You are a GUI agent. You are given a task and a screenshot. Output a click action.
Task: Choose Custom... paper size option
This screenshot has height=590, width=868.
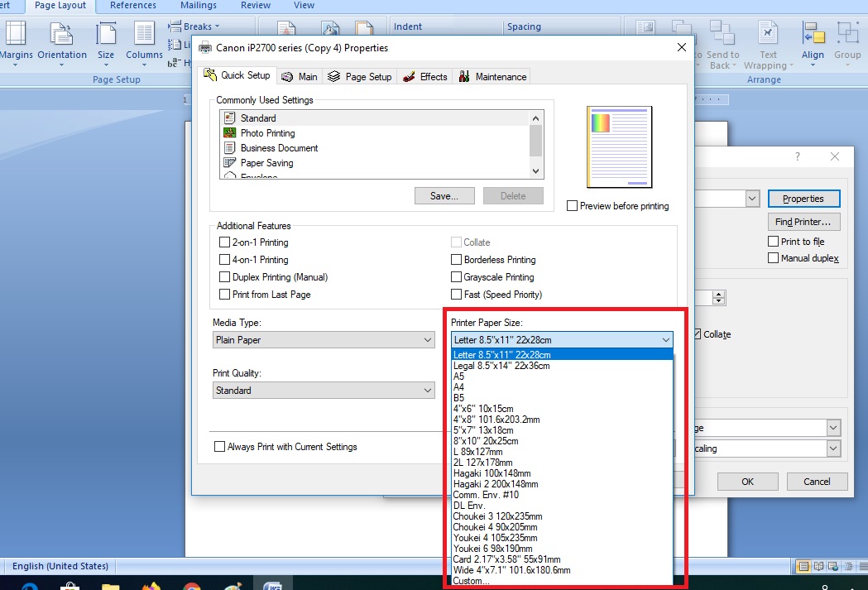[x=563, y=581]
